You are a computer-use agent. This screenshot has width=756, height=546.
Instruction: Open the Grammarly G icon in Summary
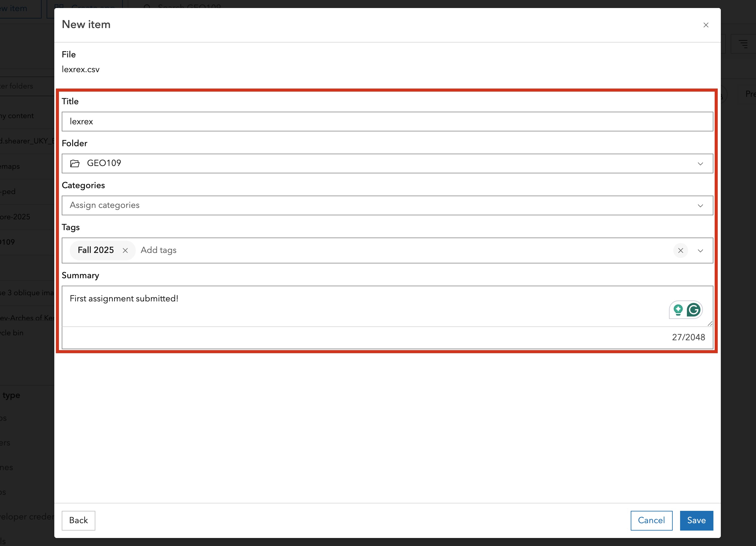693,310
